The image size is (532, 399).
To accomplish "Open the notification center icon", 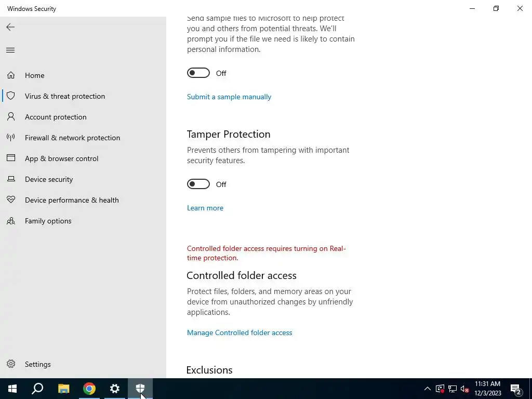I will [516, 389].
